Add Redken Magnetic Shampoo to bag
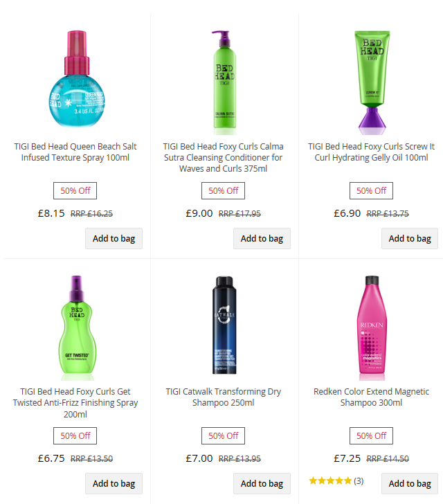This screenshot has height=504, width=443. coord(410,483)
